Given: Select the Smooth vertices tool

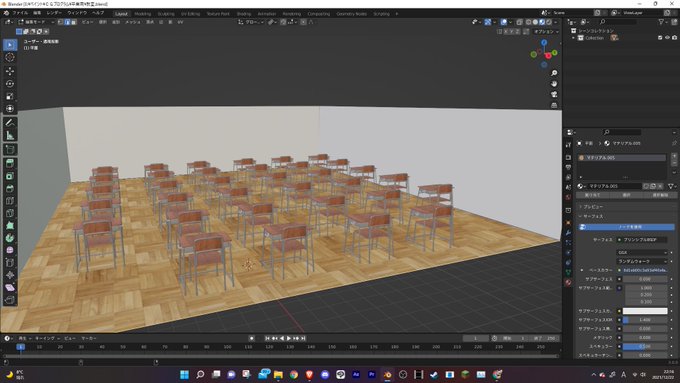Looking at the screenshot, I should pos(10,250).
